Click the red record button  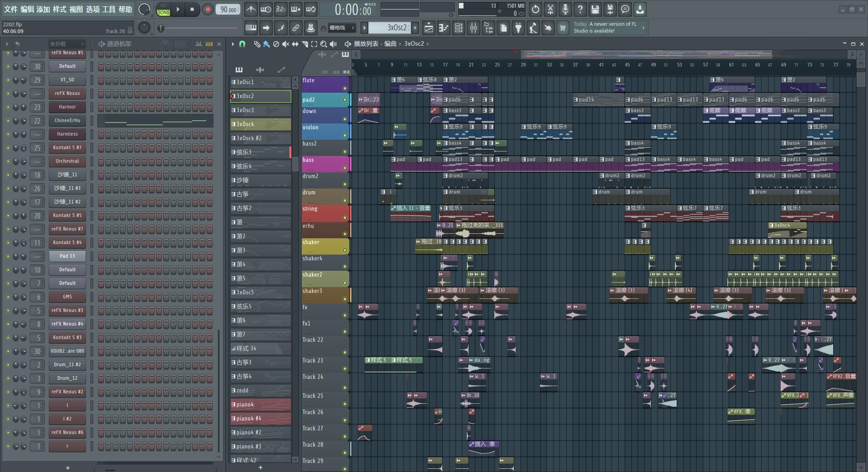(x=208, y=9)
